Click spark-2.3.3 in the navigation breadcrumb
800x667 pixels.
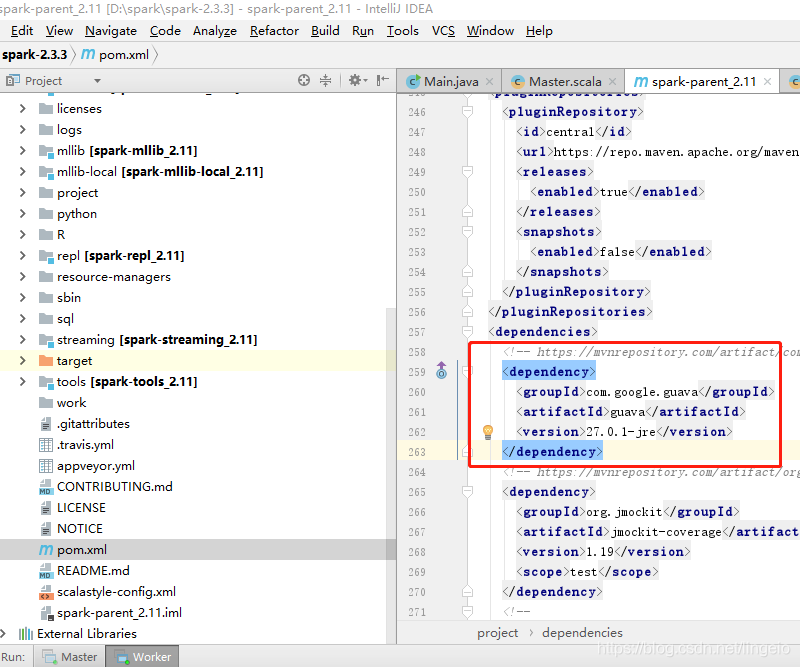34,55
